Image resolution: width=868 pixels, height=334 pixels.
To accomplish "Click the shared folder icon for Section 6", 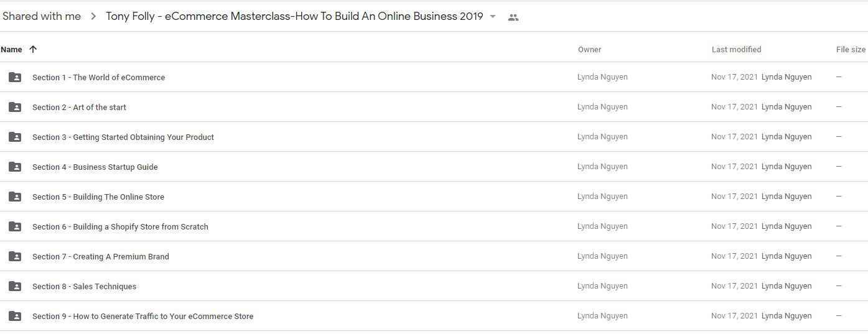I will 15,226.
